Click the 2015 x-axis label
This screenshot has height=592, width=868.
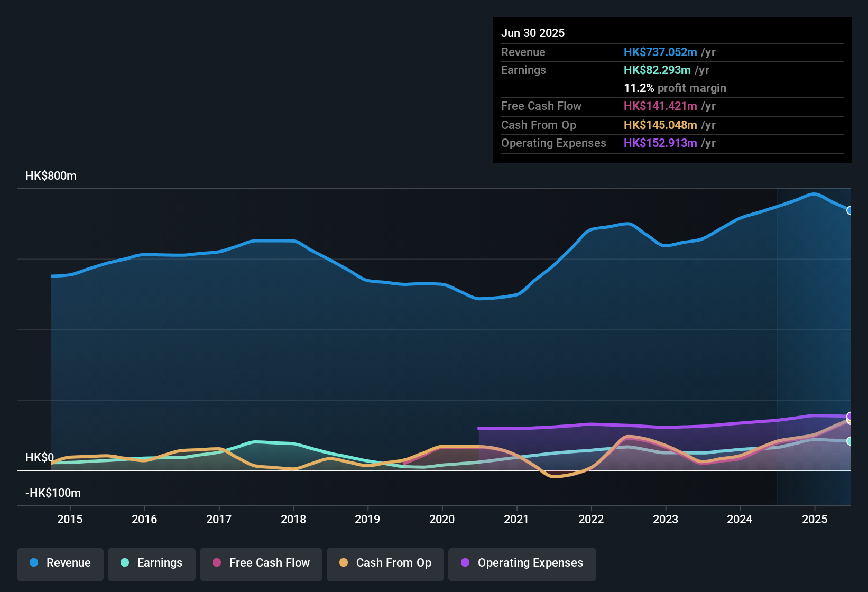pyautogui.click(x=70, y=519)
